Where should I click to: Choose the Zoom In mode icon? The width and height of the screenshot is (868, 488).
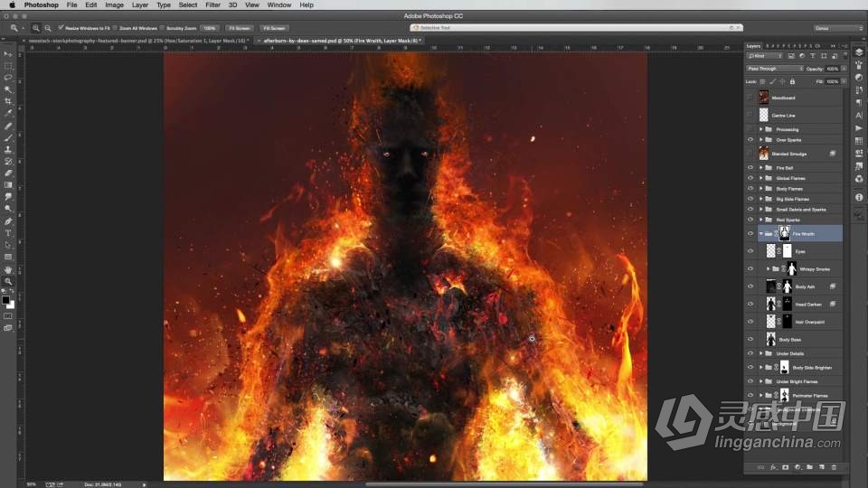coord(36,28)
